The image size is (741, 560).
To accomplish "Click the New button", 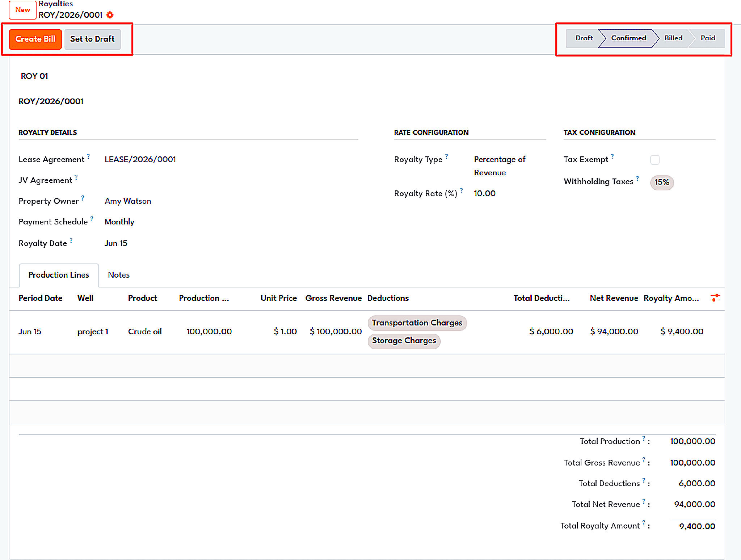I will point(22,10).
